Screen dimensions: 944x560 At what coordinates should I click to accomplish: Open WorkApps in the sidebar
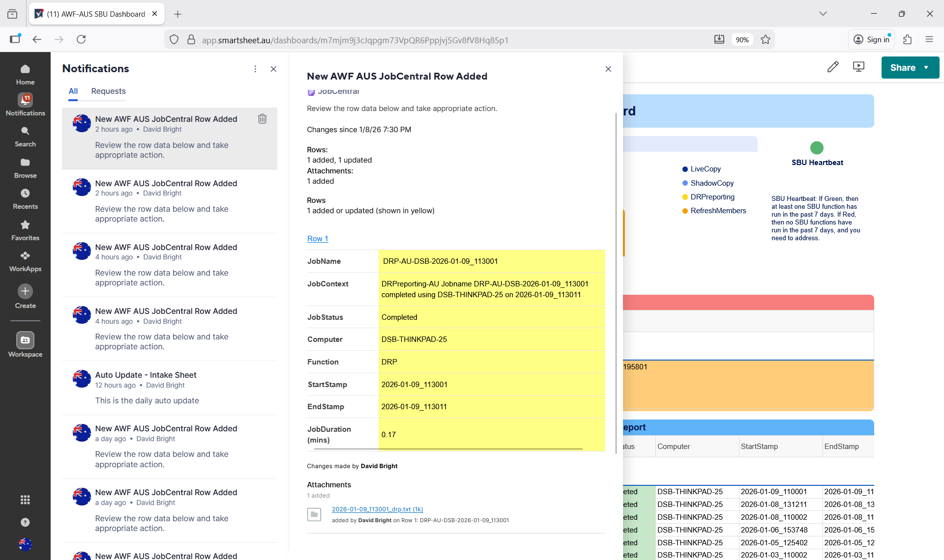(25, 261)
